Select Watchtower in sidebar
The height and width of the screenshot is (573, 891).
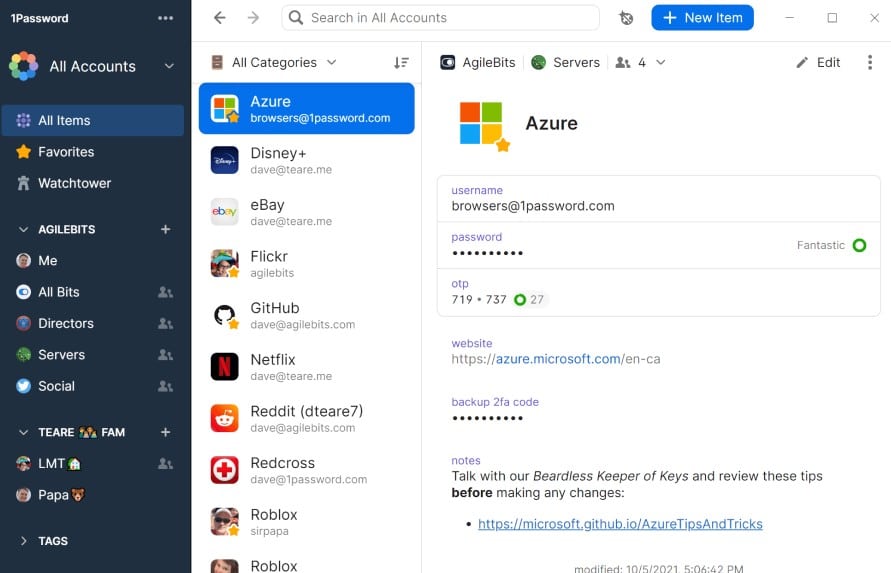tap(93, 183)
